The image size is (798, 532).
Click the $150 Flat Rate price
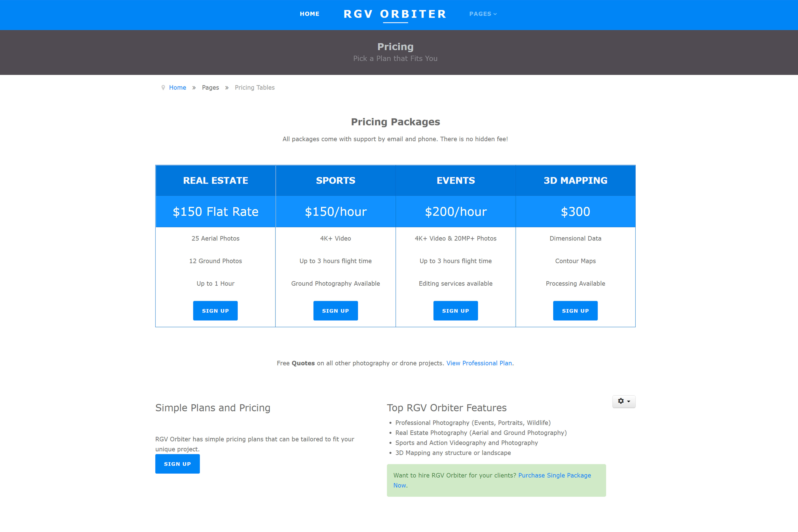click(x=215, y=212)
